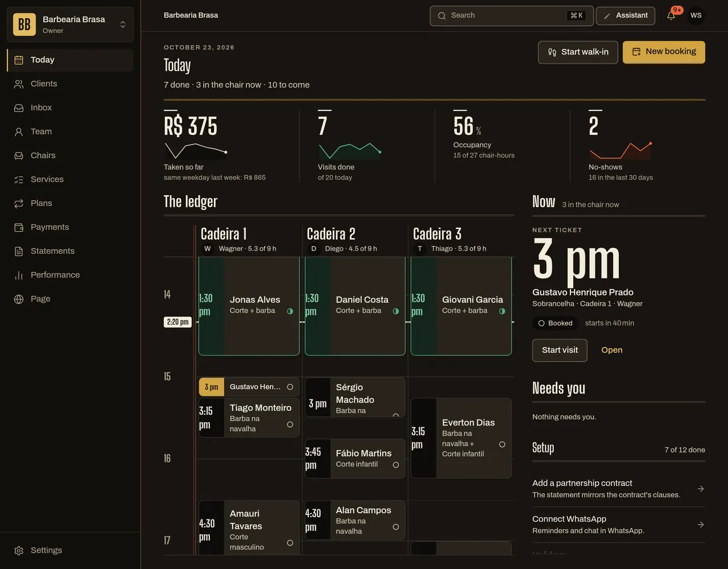Click the Open link for next ticket
The height and width of the screenshot is (569, 728).
tap(612, 350)
